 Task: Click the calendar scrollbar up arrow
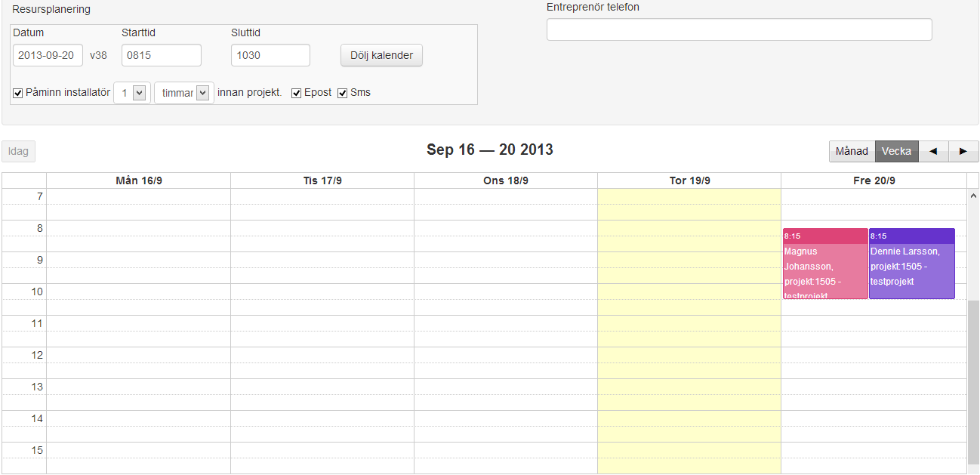tap(973, 196)
